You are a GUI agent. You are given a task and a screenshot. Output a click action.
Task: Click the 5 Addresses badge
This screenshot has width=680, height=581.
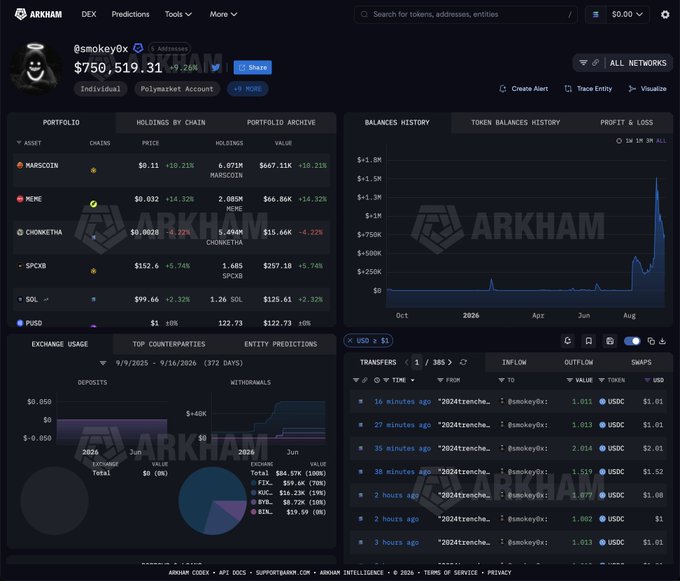(x=170, y=49)
